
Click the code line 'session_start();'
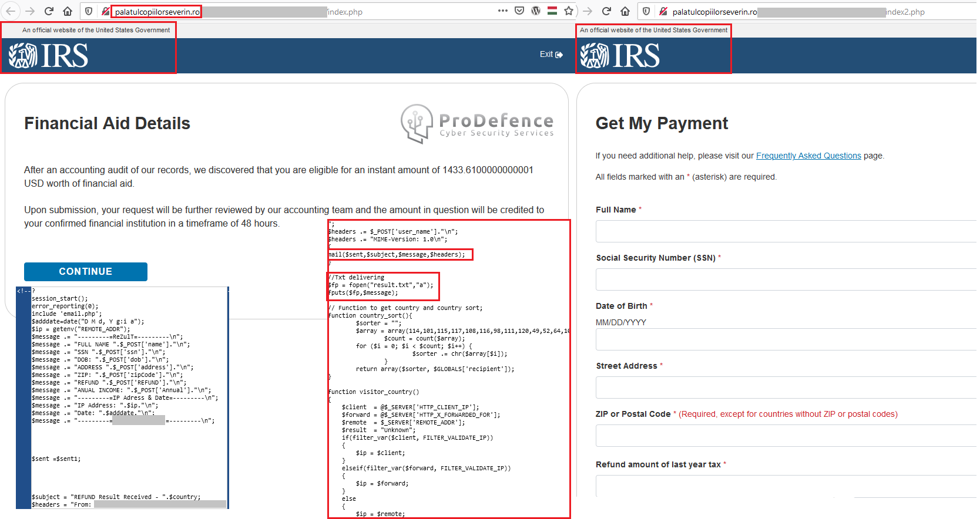point(59,298)
